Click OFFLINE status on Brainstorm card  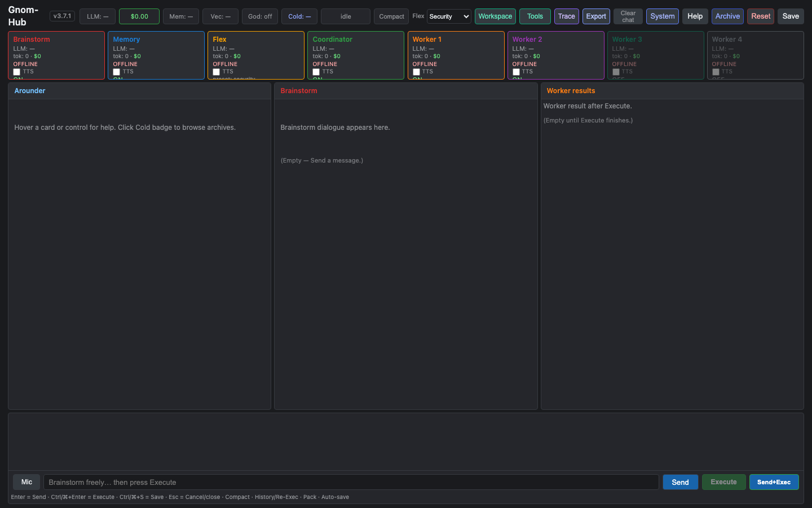[x=25, y=64]
